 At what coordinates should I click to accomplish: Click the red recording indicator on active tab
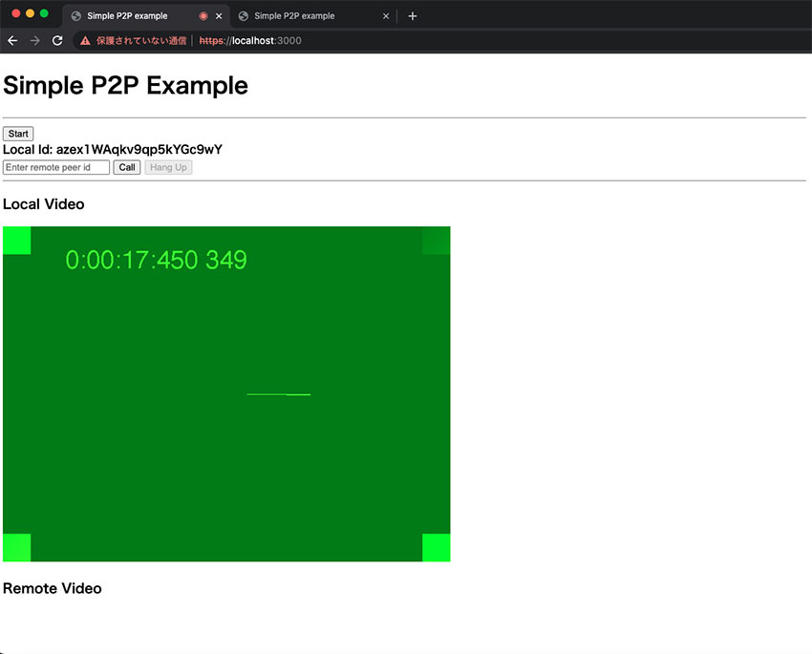pyautogui.click(x=203, y=16)
